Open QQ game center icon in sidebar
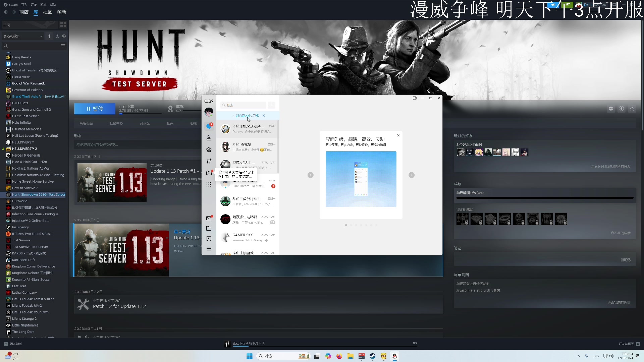Image resolution: width=644 pixels, height=362 pixels. 209,173
